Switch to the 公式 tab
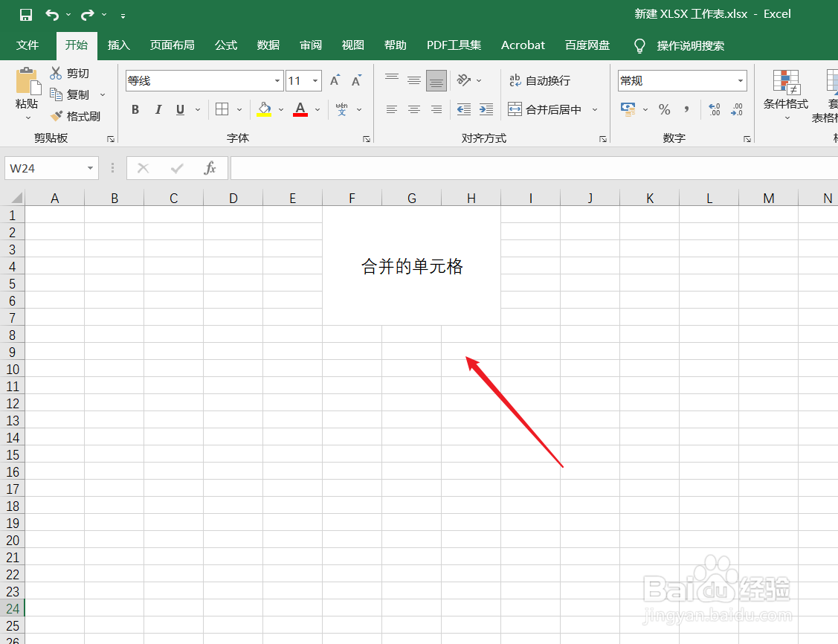 (x=225, y=45)
